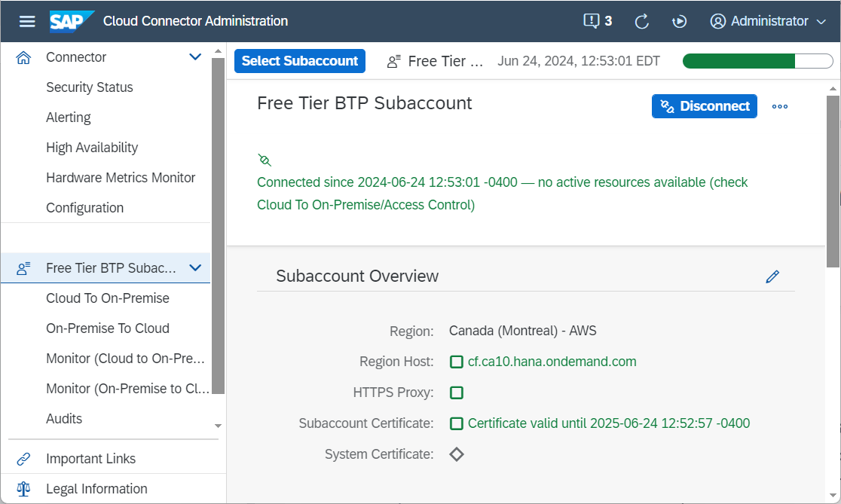Click the Legal Information scales icon

(23, 489)
